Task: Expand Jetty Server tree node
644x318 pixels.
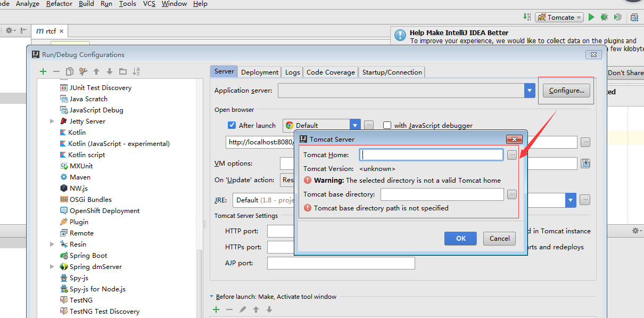Action: tap(52, 121)
